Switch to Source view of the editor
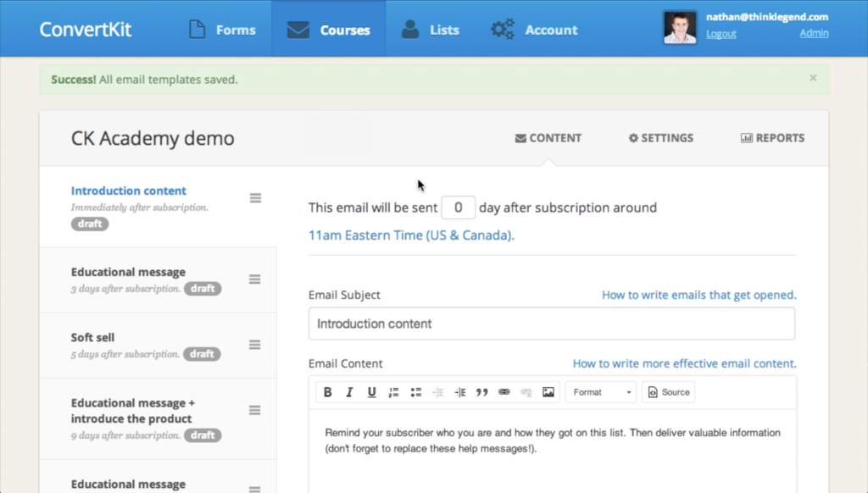This screenshot has width=868, height=493. click(669, 392)
